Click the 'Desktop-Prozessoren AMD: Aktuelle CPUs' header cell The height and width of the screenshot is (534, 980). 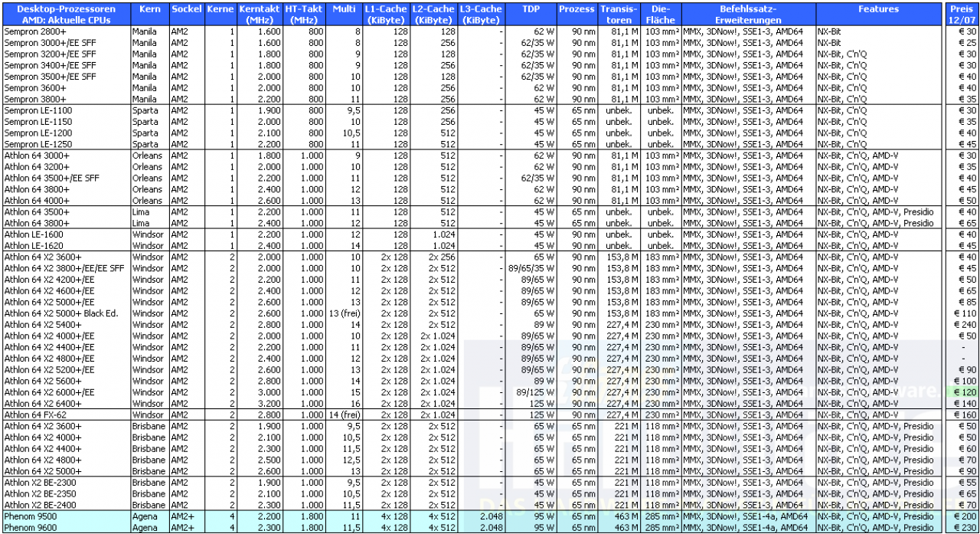pyautogui.click(x=66, y=15)
